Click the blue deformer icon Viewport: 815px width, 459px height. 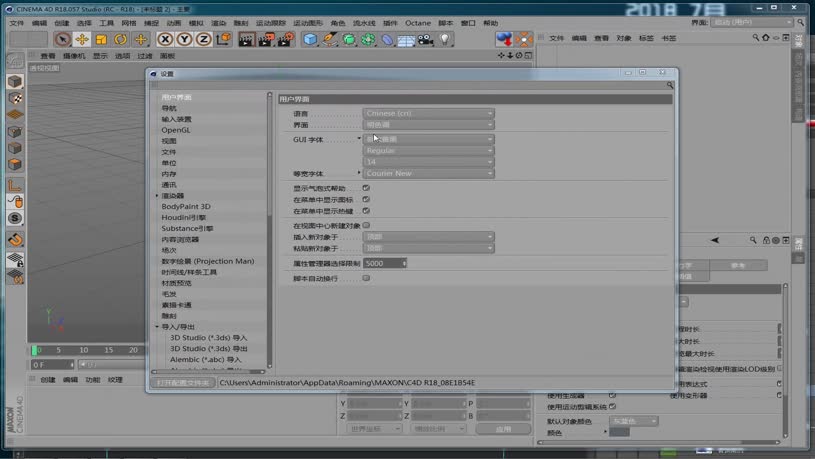coord(387,39)
